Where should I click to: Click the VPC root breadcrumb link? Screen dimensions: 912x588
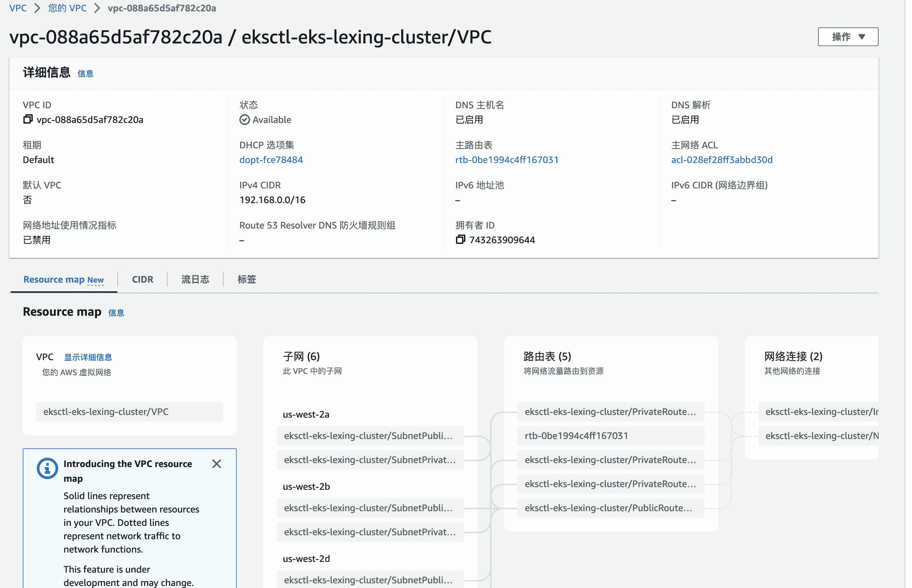(18, 8)
